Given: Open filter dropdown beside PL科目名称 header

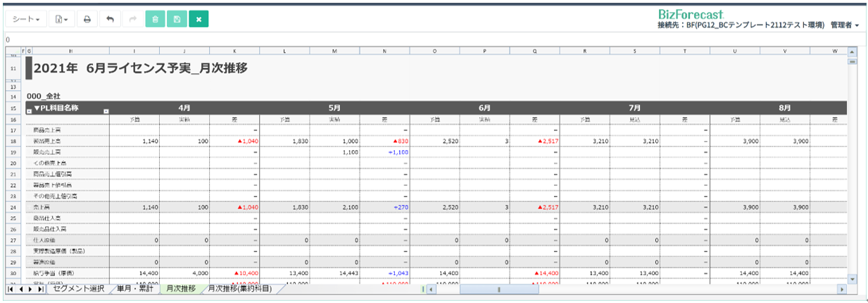Looking at the screenshot, I should coord(106,111).
